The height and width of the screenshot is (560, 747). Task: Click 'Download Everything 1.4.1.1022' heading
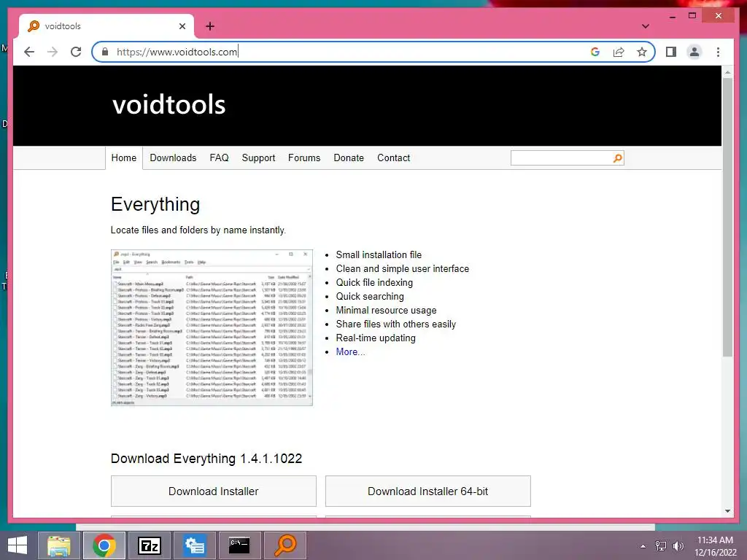coord(206,459)
